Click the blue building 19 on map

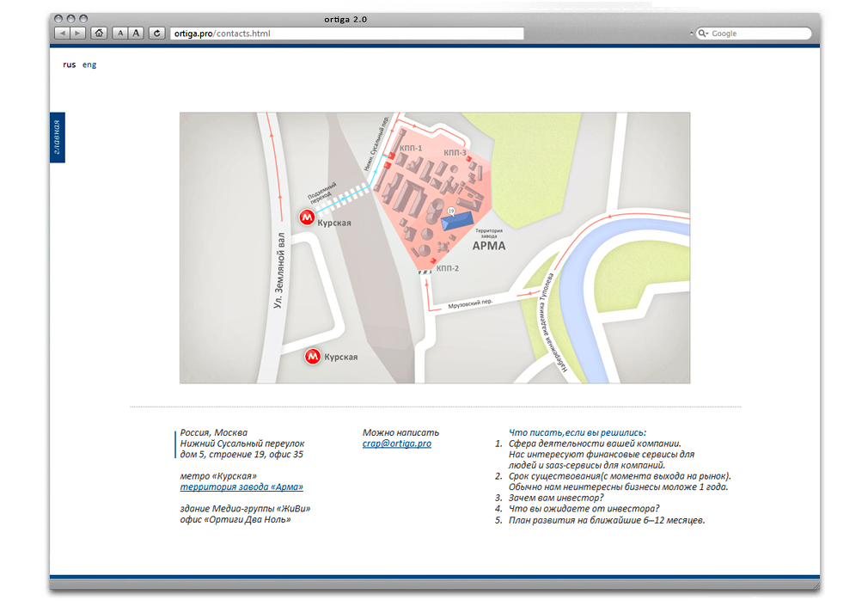coord(459,221)
